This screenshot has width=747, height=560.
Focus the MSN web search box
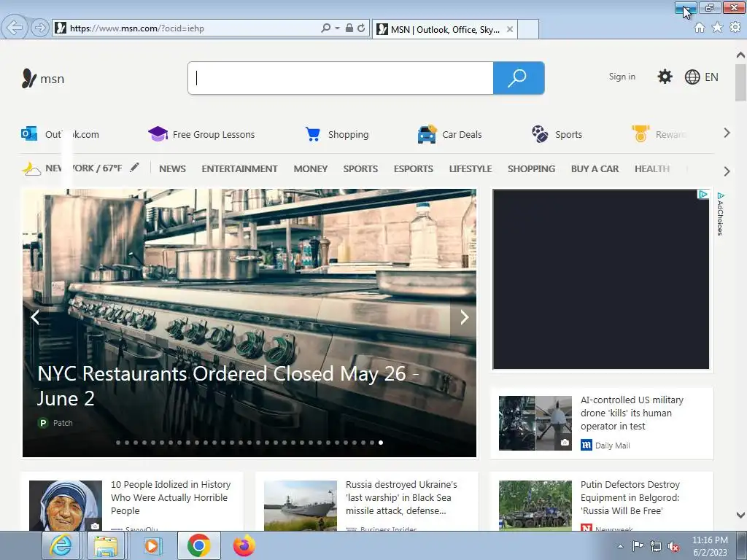click(341, 78)
